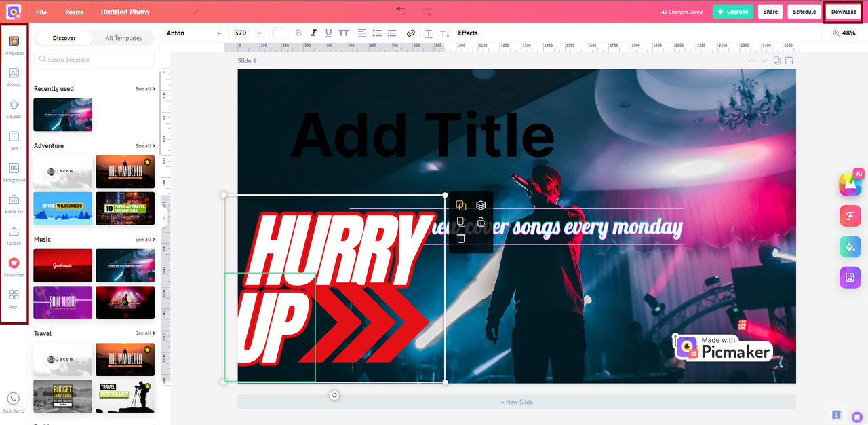Duplicate Slide 1 using copy icon
Screen dimensions: 868x425
[777, 60]
